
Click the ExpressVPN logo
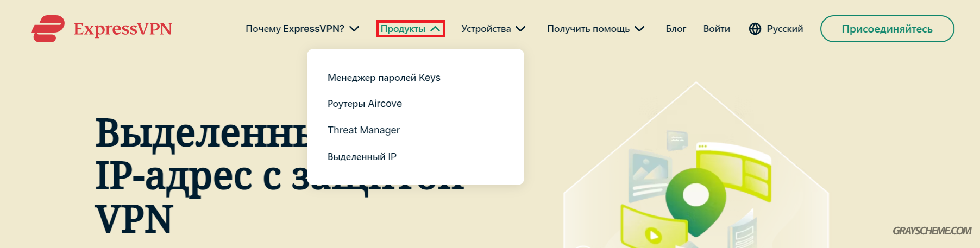(x=102, y=29)
